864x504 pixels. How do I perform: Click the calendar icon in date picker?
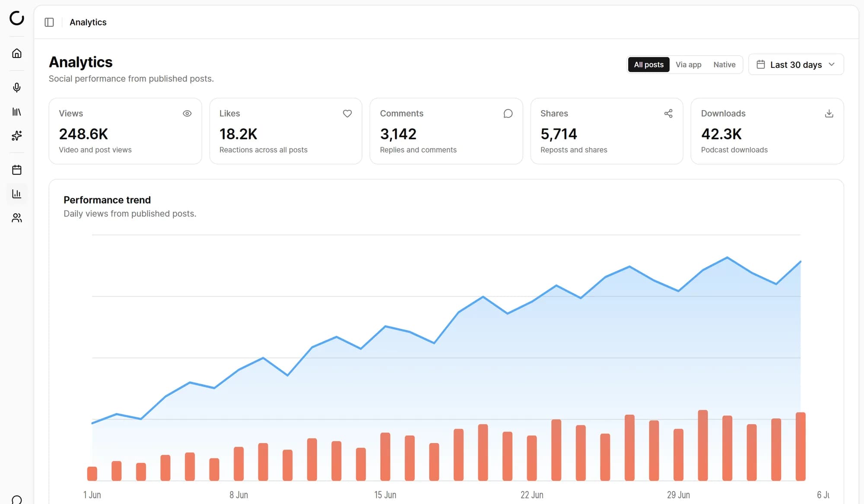pyautogui.click(x=761, y=64)
